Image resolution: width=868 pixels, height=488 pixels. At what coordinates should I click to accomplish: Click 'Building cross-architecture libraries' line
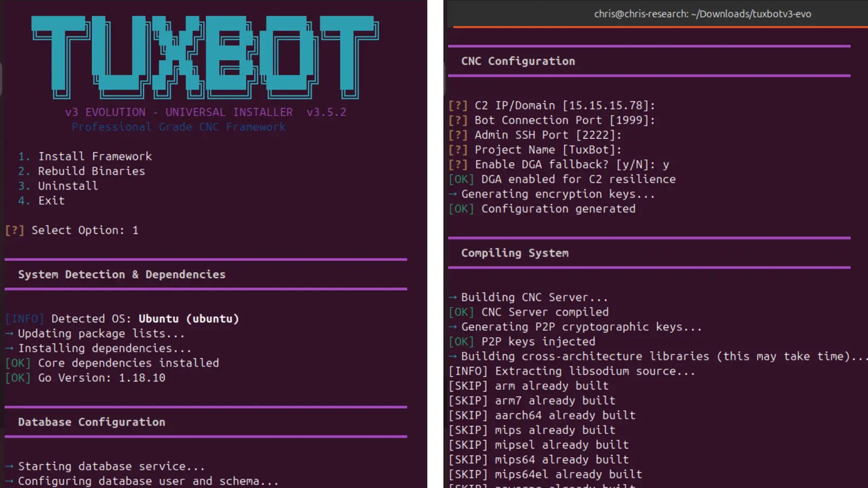tap(658, 356)
